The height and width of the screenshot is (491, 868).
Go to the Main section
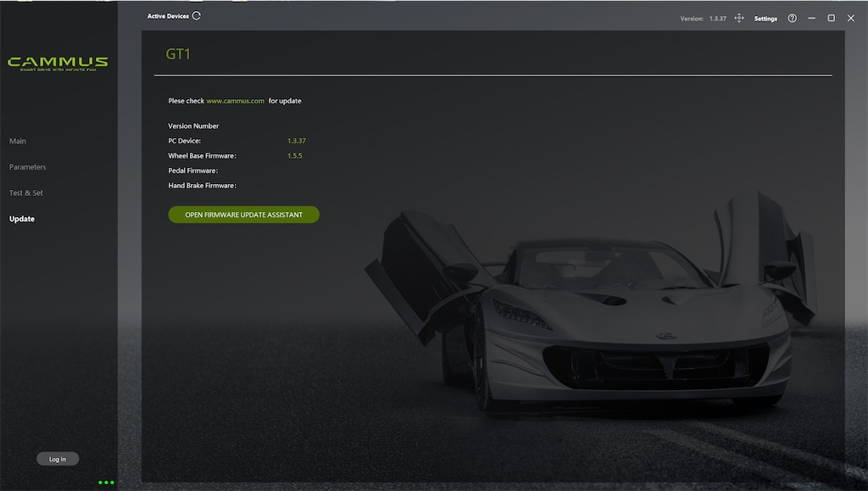click(x=18, y=141)
